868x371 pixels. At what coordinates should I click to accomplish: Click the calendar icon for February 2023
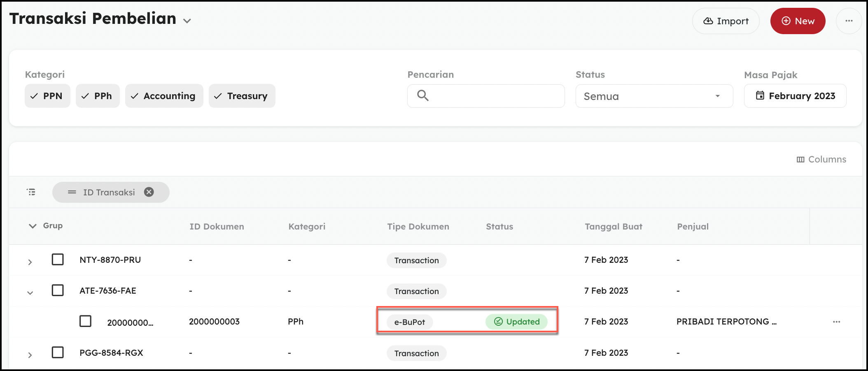pos(760,96)
